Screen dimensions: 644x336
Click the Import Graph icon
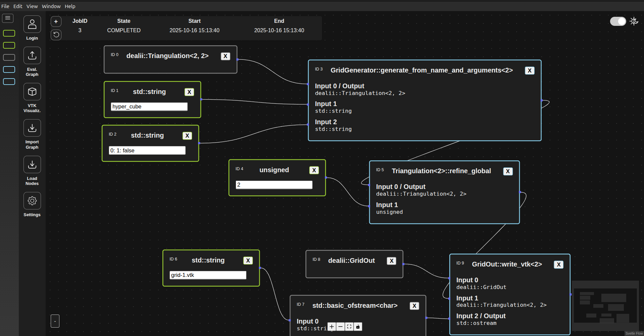(32, 128)
